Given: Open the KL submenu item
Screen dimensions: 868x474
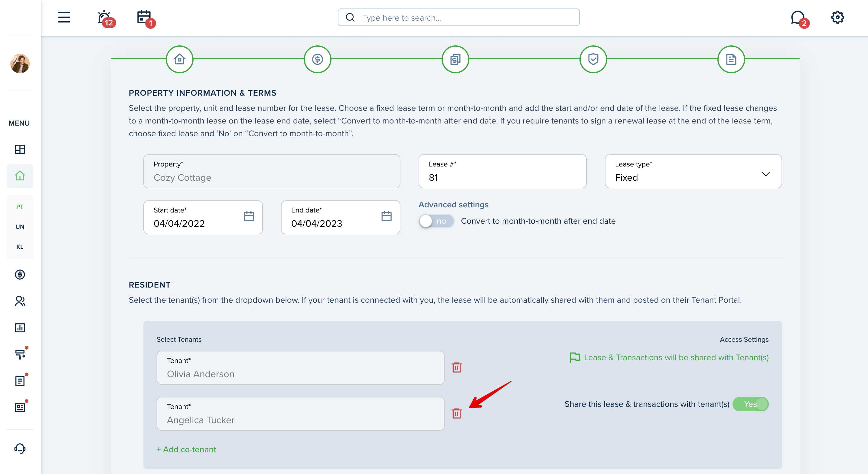Looking at the screenshot, I should tap(20, 246).
